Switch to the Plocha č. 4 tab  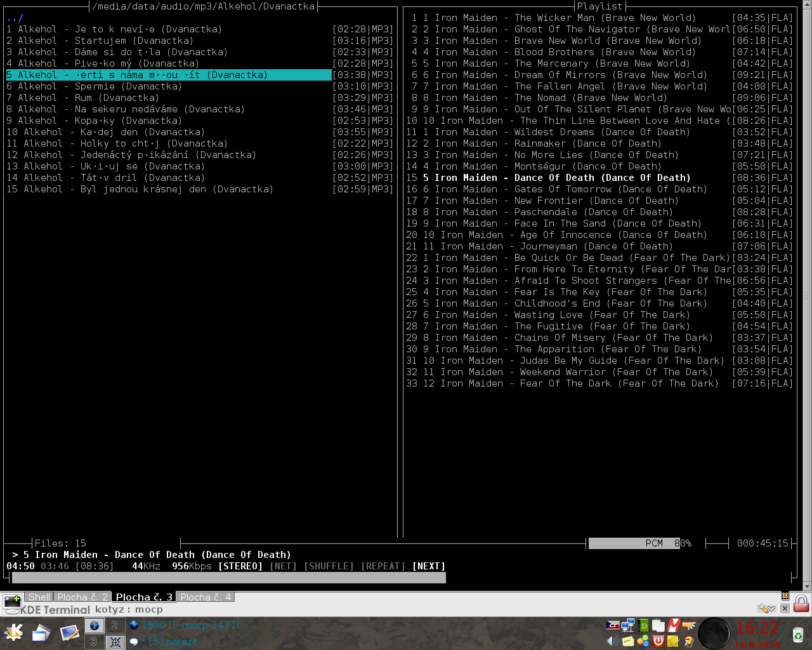(x=206, y=597)
